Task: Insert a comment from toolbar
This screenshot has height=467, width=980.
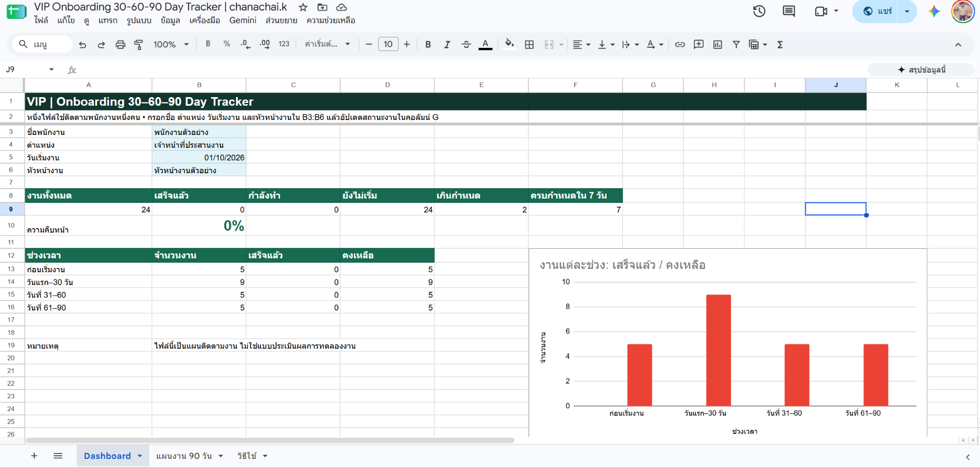Action: click(699, 44)
